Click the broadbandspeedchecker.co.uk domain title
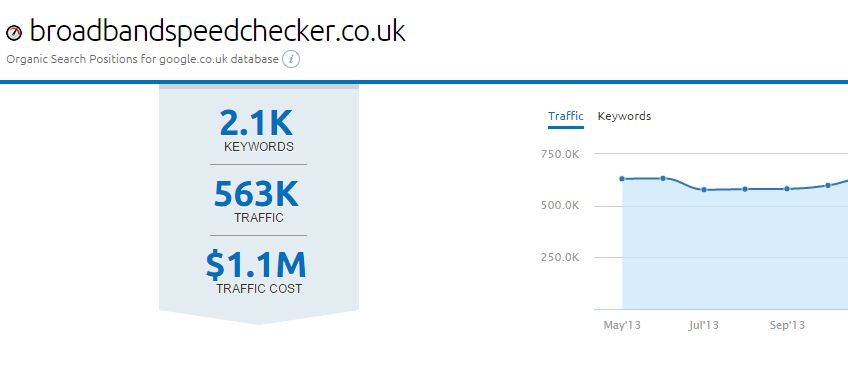This screenshot has height=375, width=848. pyautogui.click(x=217, y=31)
